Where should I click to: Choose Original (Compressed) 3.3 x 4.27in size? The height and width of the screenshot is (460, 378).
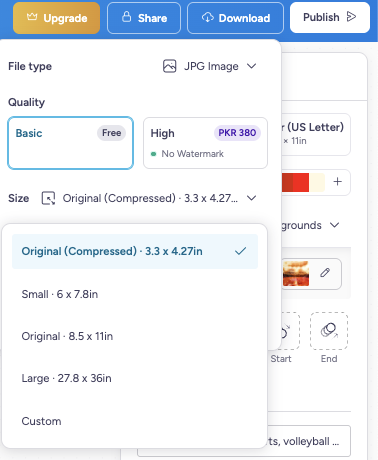point(135,251)
